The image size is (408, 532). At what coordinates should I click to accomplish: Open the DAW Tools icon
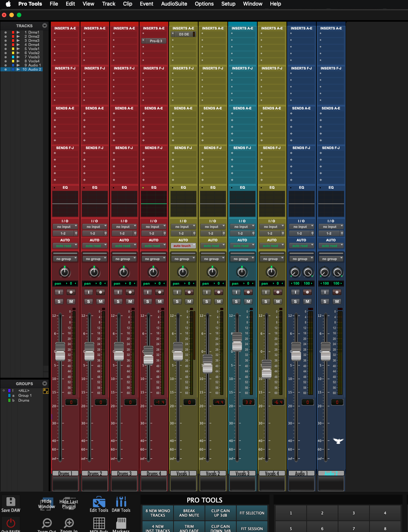click(121, 501)
